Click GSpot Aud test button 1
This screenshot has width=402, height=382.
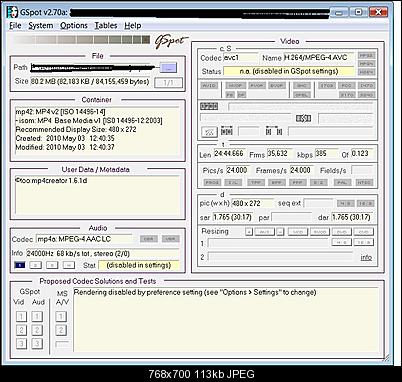37,316
